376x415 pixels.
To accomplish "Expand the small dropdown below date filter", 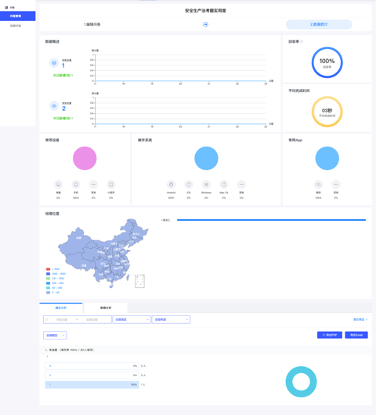I will 55,335.
